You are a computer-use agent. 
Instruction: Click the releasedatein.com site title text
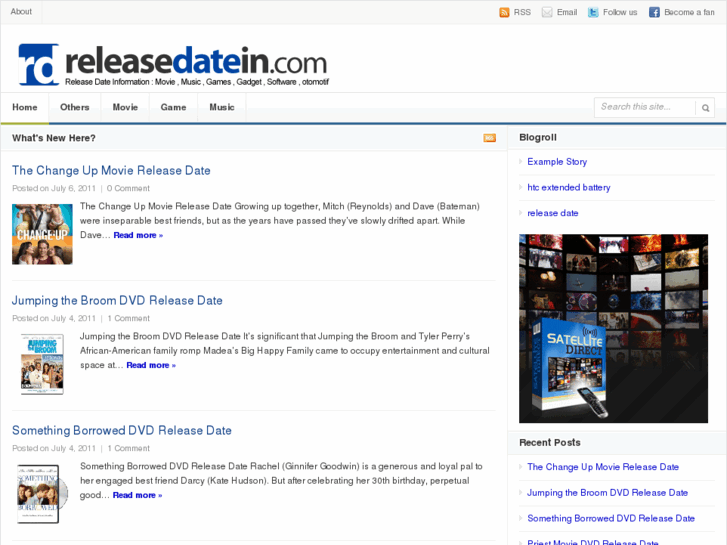point(196,61)
